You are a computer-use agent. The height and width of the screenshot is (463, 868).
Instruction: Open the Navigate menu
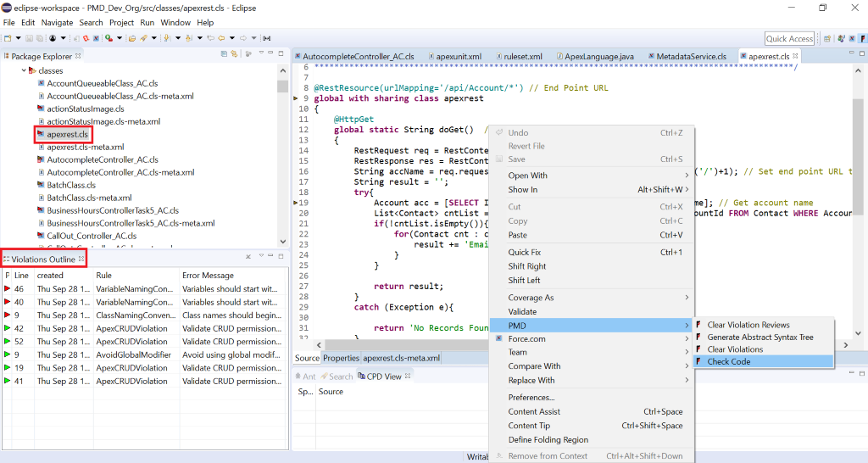[x=57, y=23]
